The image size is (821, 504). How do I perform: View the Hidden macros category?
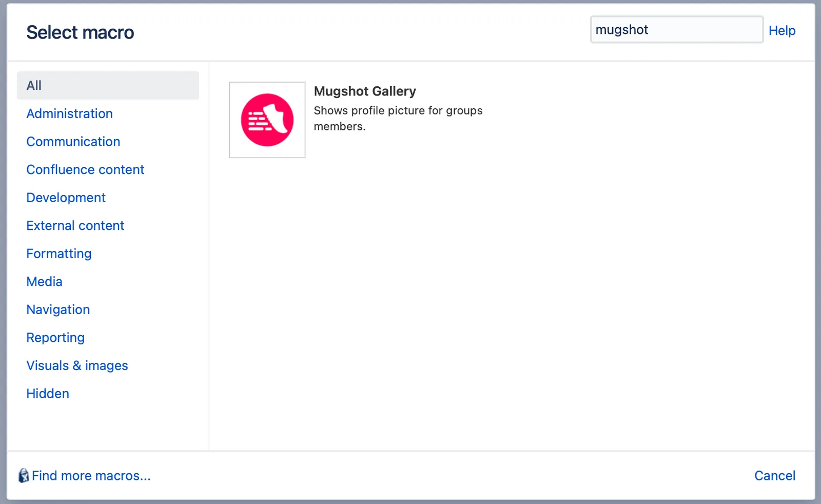tap(48, 394)
